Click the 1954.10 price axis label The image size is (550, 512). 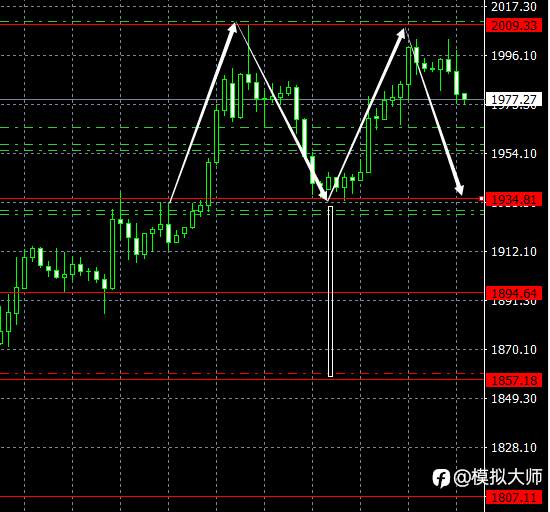[x=514, y=153]
